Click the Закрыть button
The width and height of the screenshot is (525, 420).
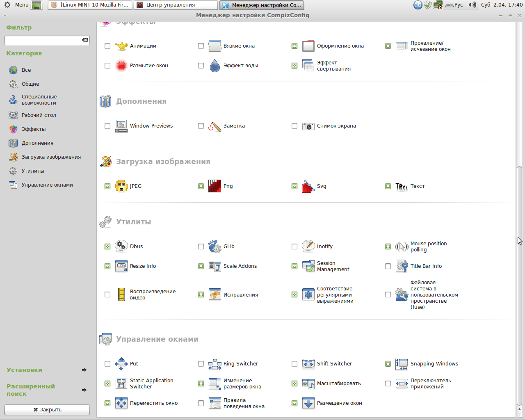(x=47, y=410)
